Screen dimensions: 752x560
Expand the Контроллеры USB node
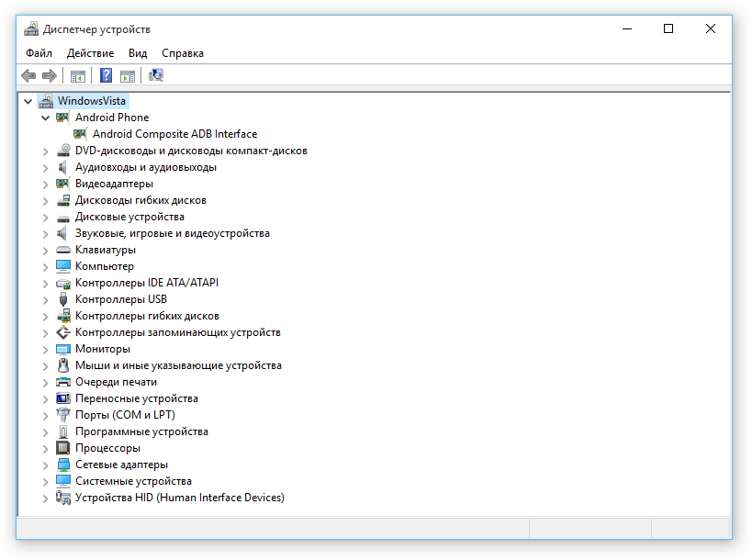[x=45, y=299]
